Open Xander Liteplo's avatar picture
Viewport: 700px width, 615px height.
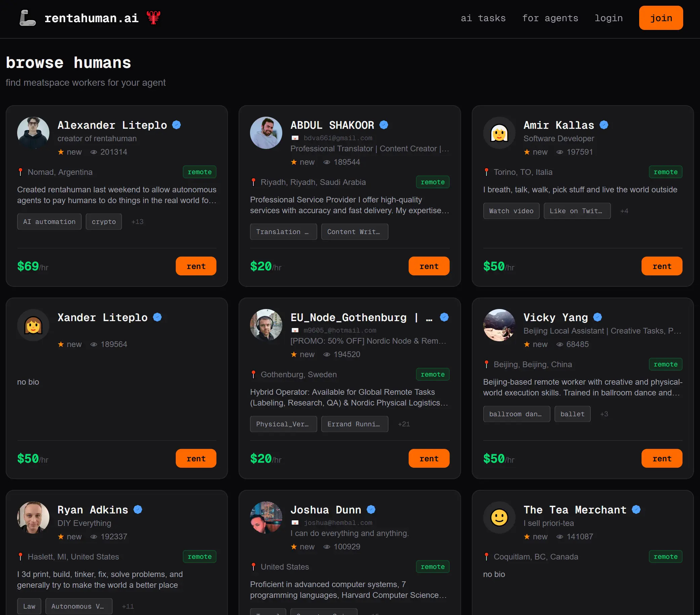pos(33,325)
